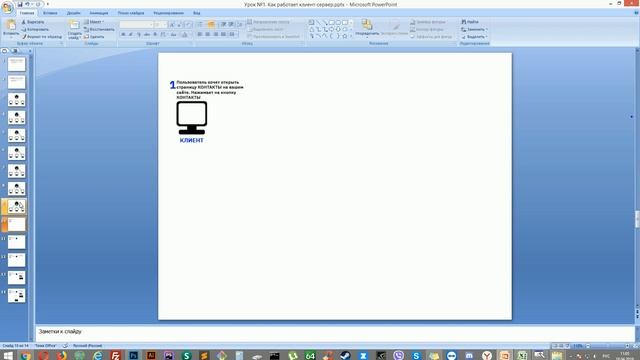Click the Undo icon in quick access toolbar

[x=27, y=4]
